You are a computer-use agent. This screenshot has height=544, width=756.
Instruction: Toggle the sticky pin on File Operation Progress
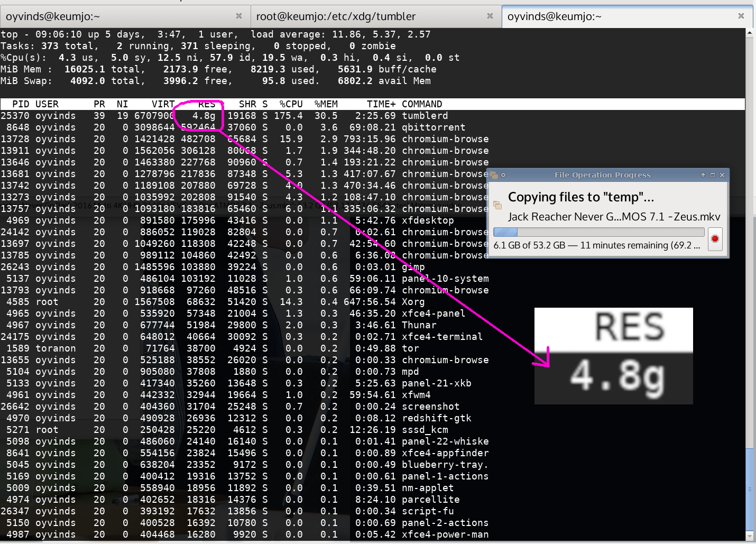[x=503, y=175]
